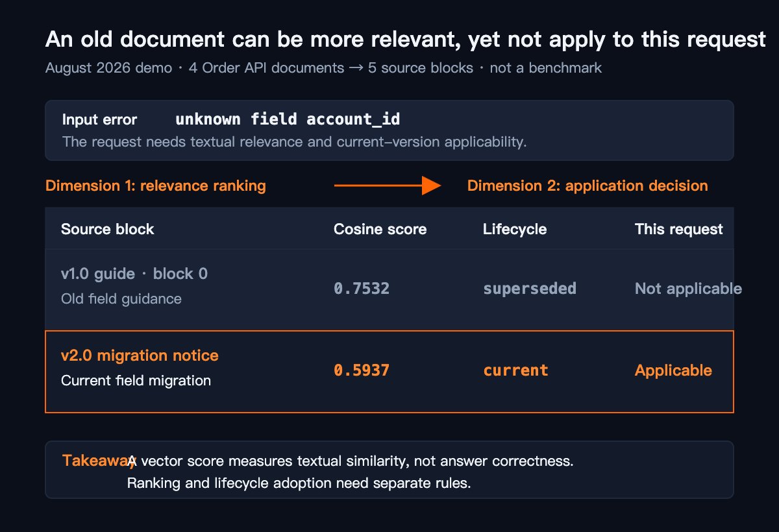
Task: Click the 'Takeaway' label
Action: (x=99, y=461)
